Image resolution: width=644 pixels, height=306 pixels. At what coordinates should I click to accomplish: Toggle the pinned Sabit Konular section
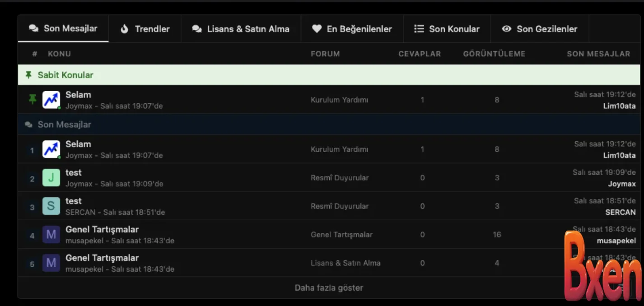click(65, 74)
